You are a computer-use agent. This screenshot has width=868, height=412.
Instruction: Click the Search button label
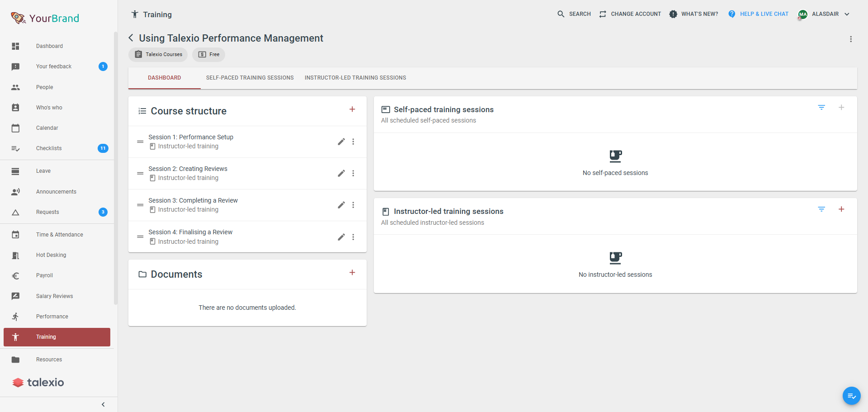point(580,14)
